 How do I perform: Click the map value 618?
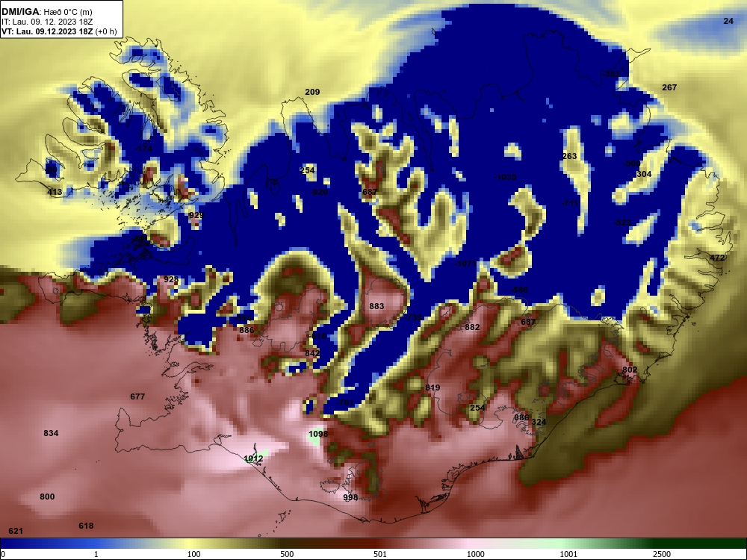pyautogui.click(x=86, y=526)
